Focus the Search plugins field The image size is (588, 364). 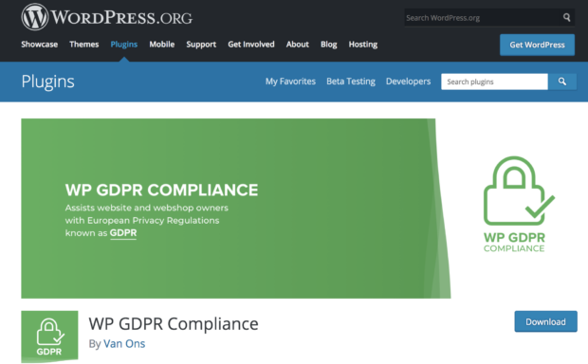(494, 82)
